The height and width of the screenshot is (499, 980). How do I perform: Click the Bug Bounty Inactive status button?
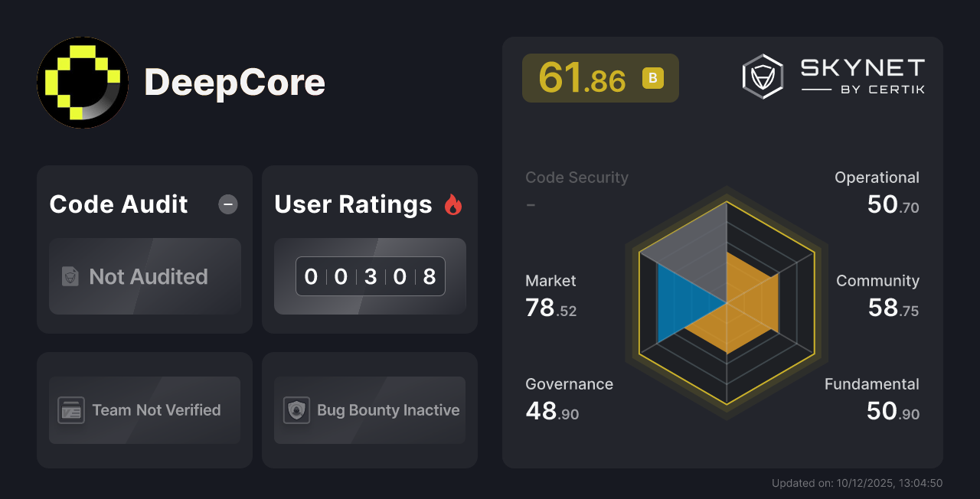coord(369,410)
